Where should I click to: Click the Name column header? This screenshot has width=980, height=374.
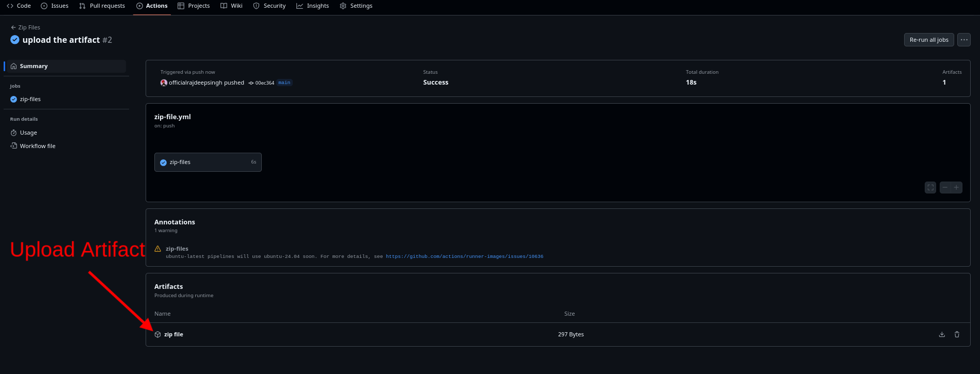coord(162,314)
